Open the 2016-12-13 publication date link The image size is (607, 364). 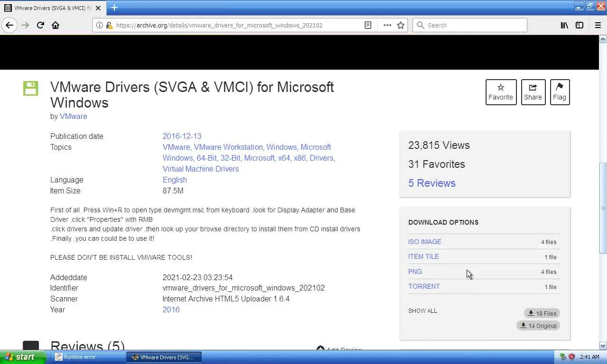pos(182,136)
